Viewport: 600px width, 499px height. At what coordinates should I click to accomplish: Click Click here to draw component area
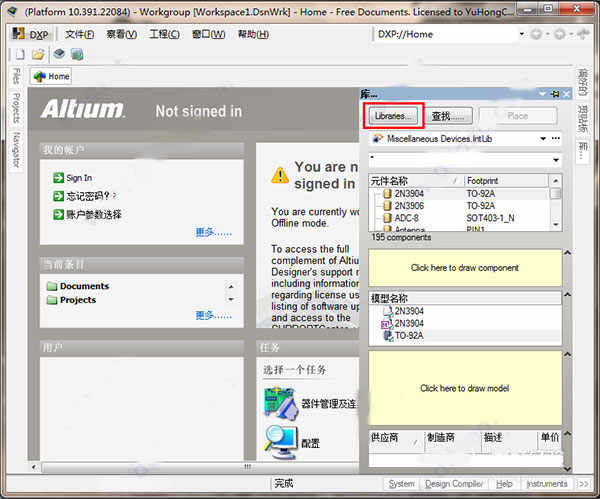tap(465, 268)
